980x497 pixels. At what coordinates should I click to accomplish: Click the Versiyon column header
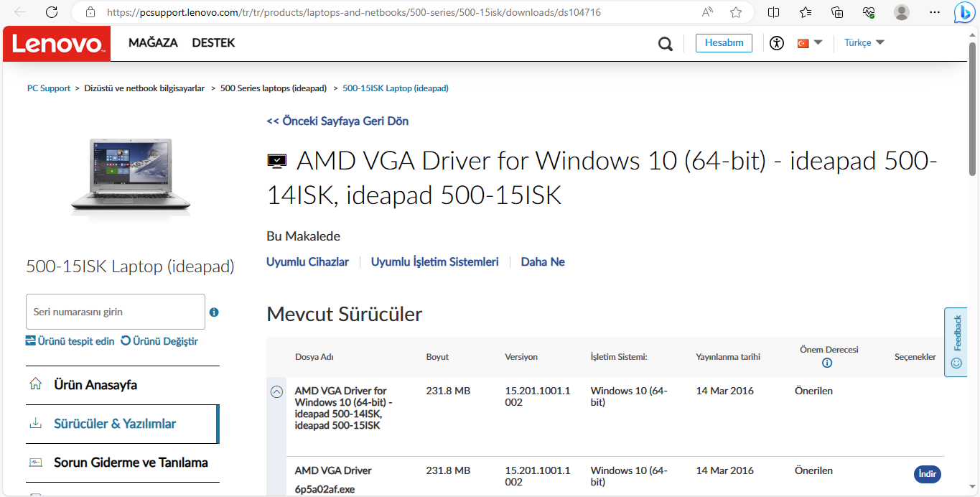point(521,357)
